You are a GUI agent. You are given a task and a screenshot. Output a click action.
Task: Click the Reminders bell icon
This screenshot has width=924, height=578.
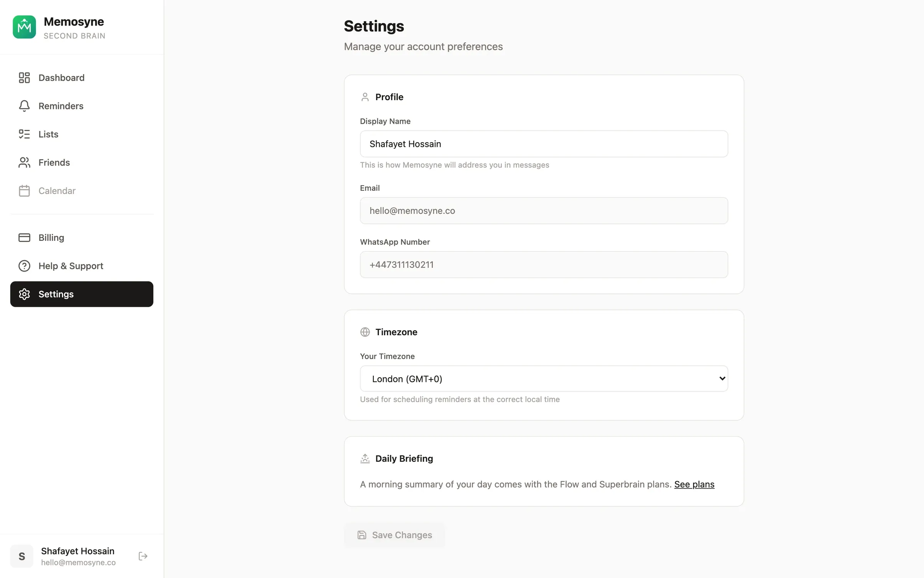24,106
